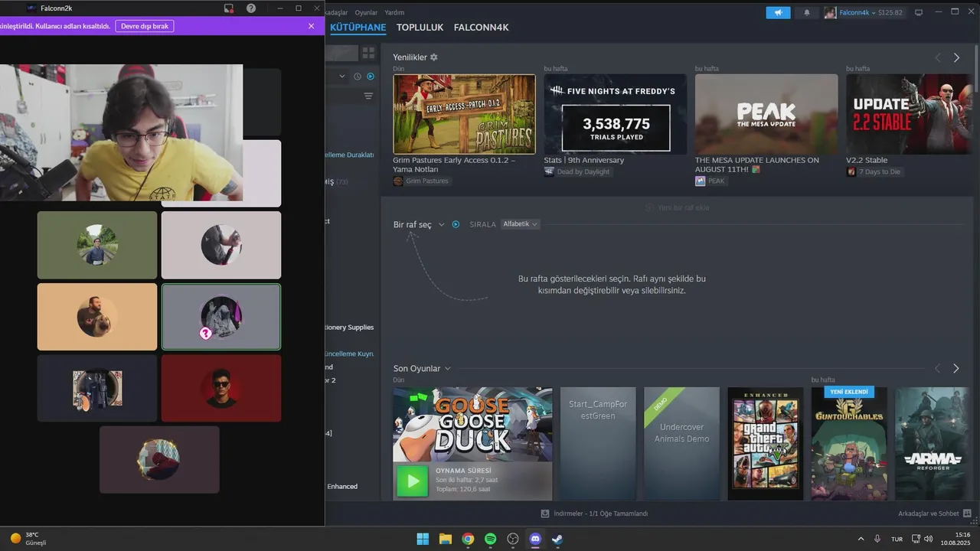Switch Steam to Big Picture mode
Screen dimensions: 980x551
(919, 12)
